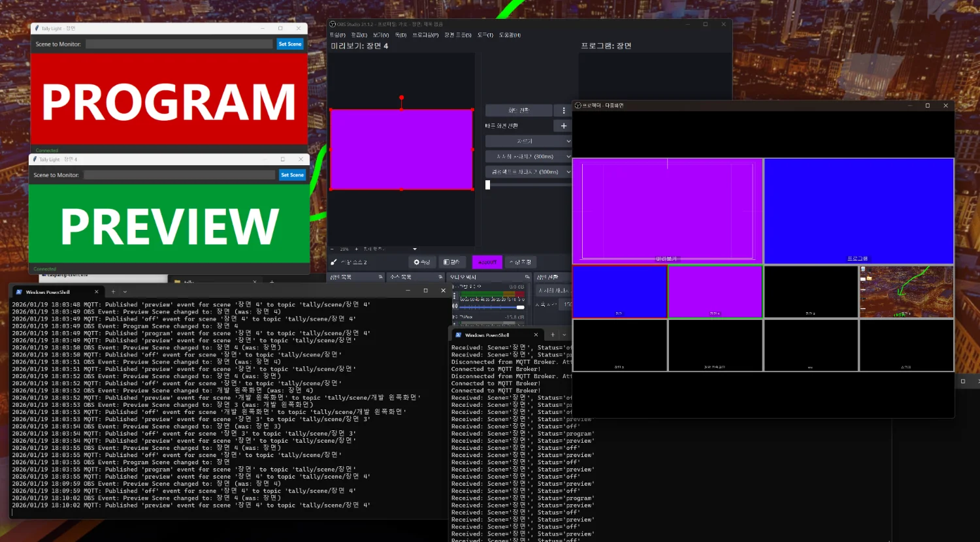The height and width of the screenshot is (542, 980).
Task: Pop out the audio mixer dock
Action: [527, 278]
